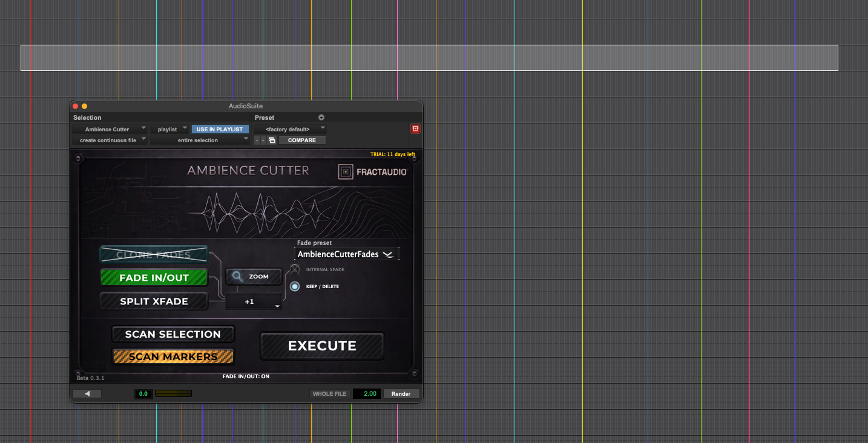
Task: Open the Ambience Cutter plug-in selector
Action: click(110, 129)
